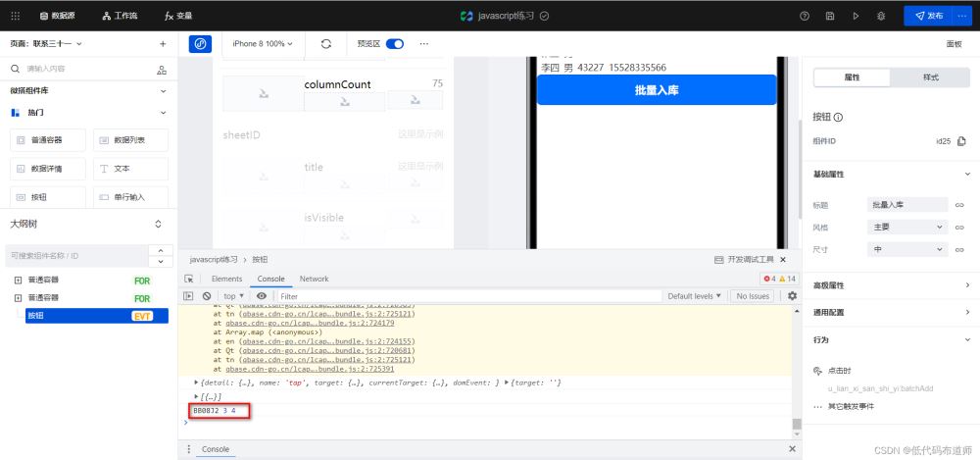Bind expression for the 标题 property

coord(960,205)
